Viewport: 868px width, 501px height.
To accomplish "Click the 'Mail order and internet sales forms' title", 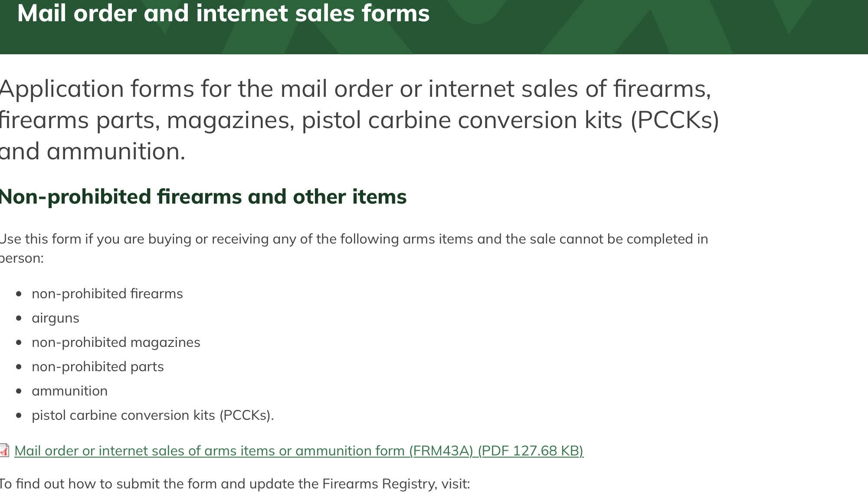I will 223,13.
